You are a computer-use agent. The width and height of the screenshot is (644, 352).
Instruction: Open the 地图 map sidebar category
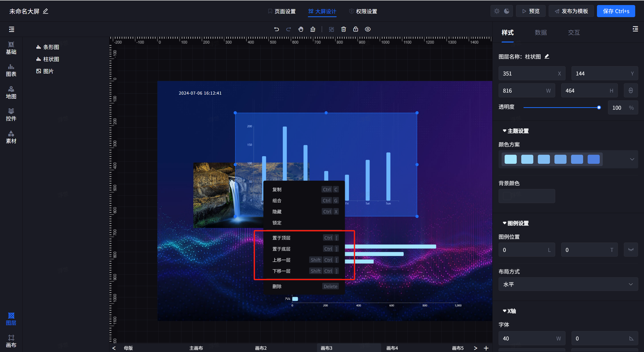(x=11, y=92)
